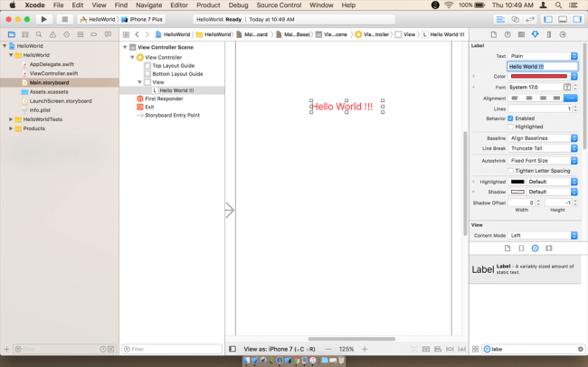The width and height of the screenshot is (588, 367).
Task: Set center text alignment
Action: pyautogui.click(x=529, y=99)
